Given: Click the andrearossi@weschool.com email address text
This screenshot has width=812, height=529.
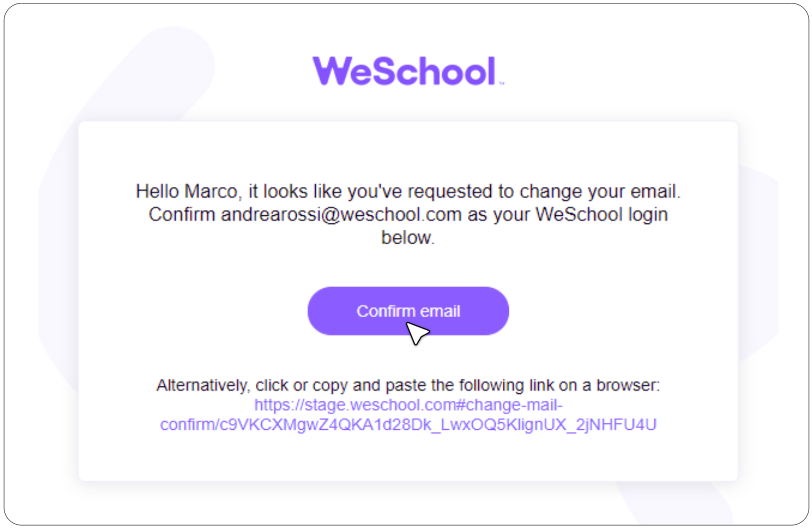Looking at the screenshot, I should tap(341, 215).
